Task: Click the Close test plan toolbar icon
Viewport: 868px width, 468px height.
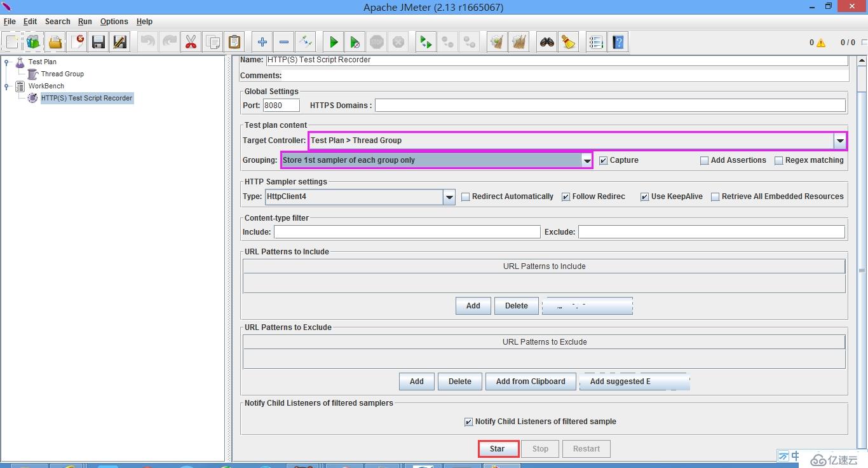Action: click(x=78, y=43)
